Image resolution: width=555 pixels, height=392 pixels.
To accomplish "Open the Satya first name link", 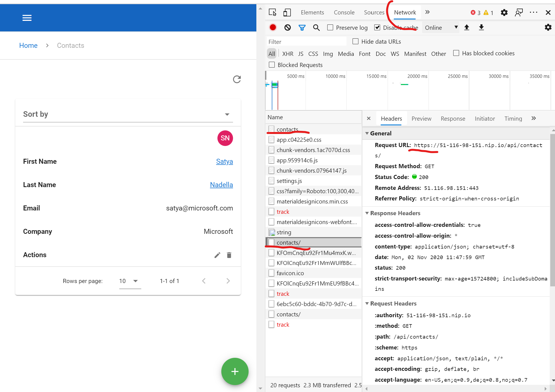I will coord(224,162).
